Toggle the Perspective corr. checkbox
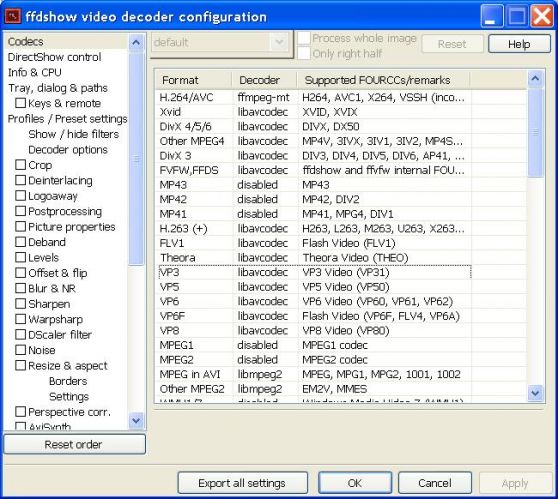Viewport: 558px width, 499px height. (x=20, y=411)
